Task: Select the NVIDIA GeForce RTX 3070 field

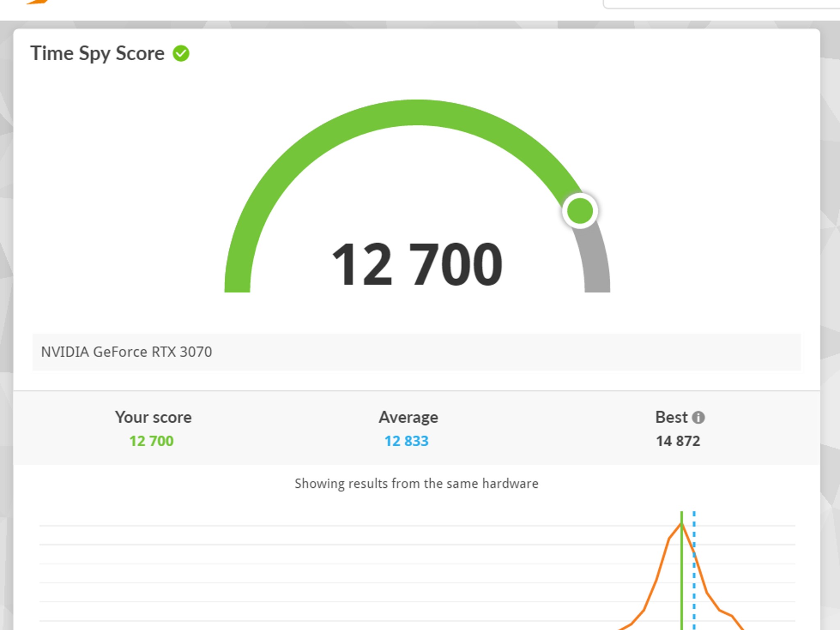Action: point(416,352)
